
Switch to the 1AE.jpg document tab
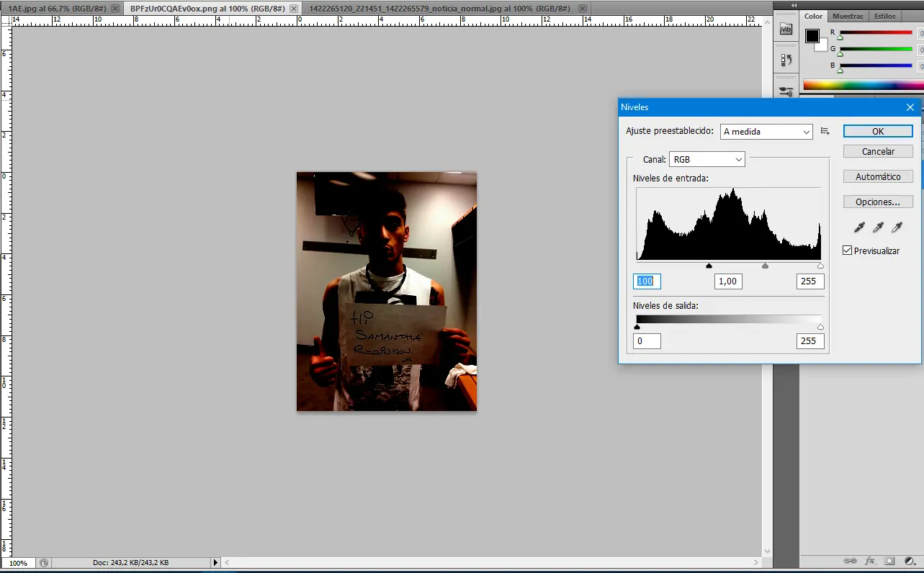point(57,9)
